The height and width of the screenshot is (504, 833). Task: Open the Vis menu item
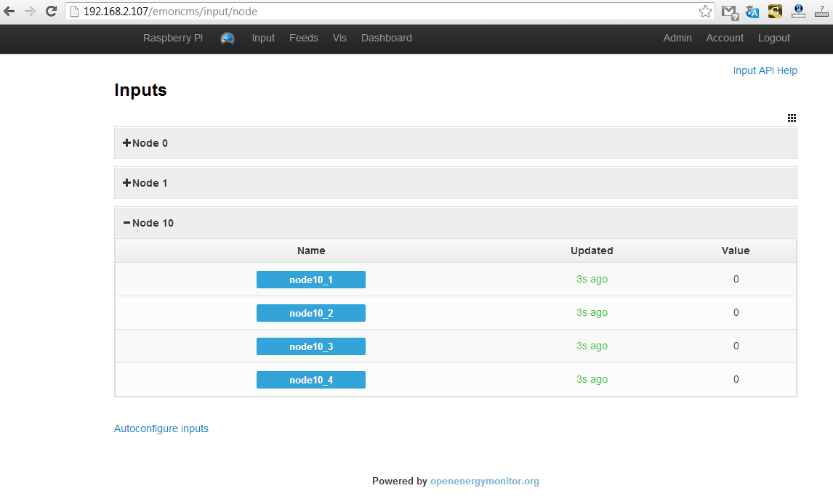pyautogui.click(x=339, y=38)
